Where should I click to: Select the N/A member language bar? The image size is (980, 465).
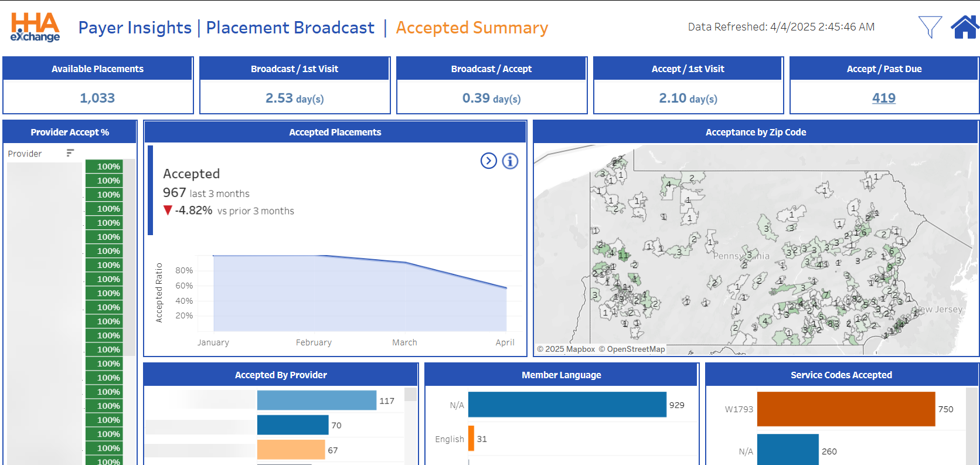coord(567,405)
